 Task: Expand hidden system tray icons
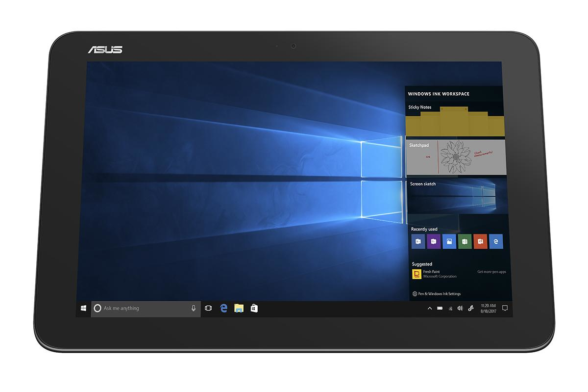(x=430, y=309)
